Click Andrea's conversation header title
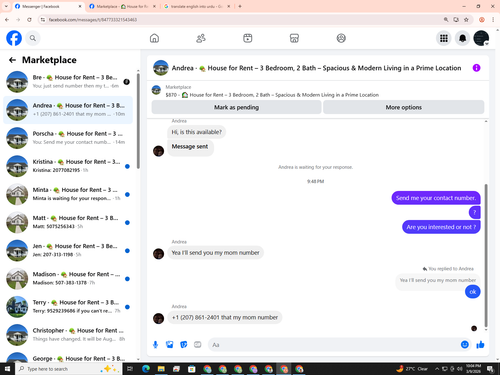This screenshot has height=375, width=500. pos(316,68)
